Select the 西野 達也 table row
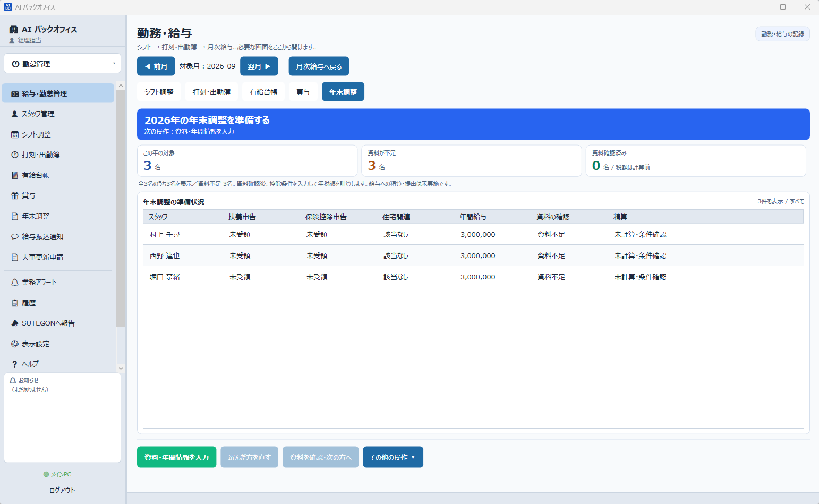This screenshot has height=504, width=819. point(473,255)
